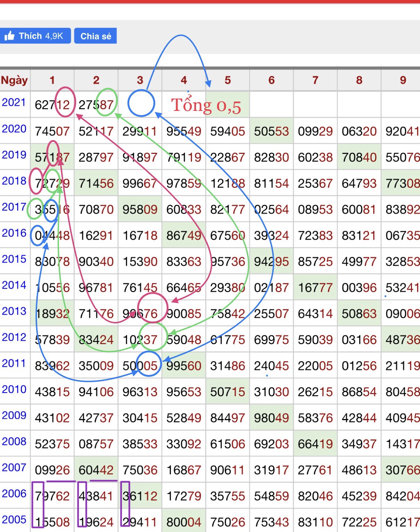Select the circled cell 50005
Screen dimensions: 420x532
pyautogui.click(x=140, y=366)
